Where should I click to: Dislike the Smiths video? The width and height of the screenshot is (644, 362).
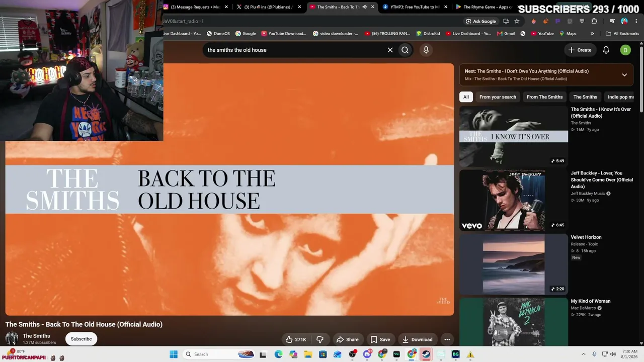pos(319,339)
